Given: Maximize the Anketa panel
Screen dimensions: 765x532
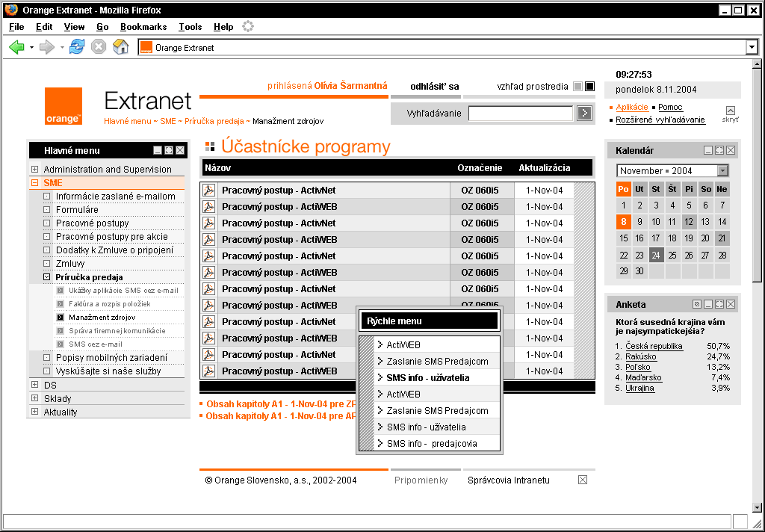Looking at the screenshot, I should pos(719,304).
